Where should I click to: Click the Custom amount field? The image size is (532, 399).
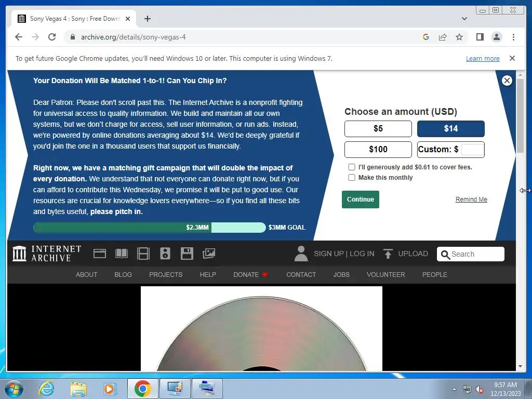coord(472,150)
